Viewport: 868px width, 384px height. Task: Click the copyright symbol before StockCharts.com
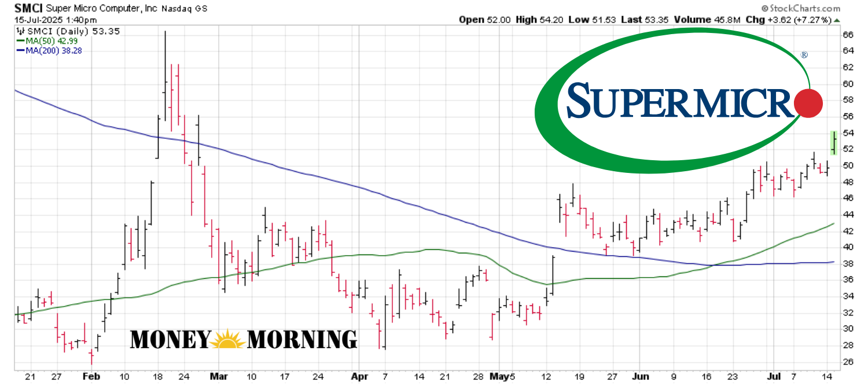tap(764, 9)
